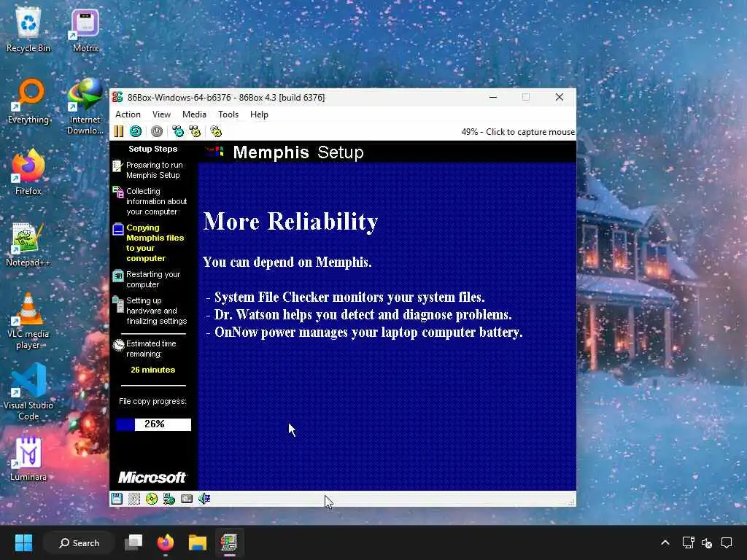Pause the 86Box emulation
The width and height of the screenshot is (747, 560).
(x=119, y=131)
